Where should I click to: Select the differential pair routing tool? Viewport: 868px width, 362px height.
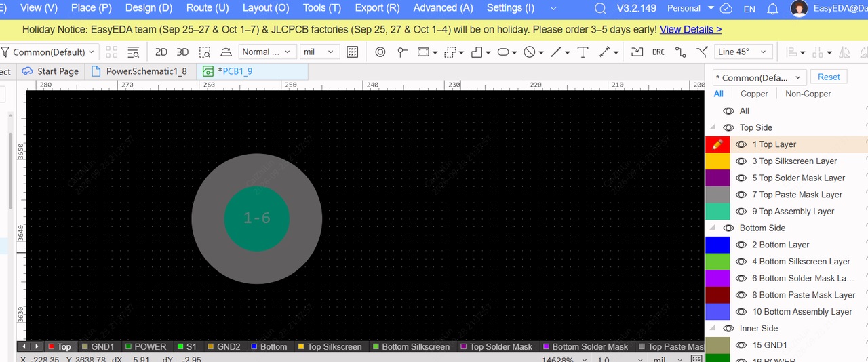702,52
